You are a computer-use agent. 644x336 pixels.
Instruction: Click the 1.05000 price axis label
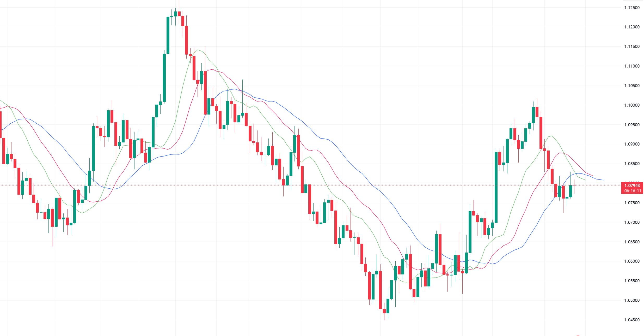tap(632, 300)
